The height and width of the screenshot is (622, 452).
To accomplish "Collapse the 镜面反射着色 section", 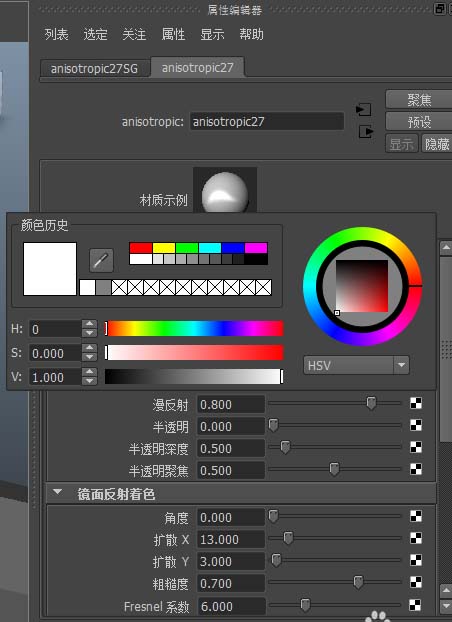I will click(x=58, y=492).
